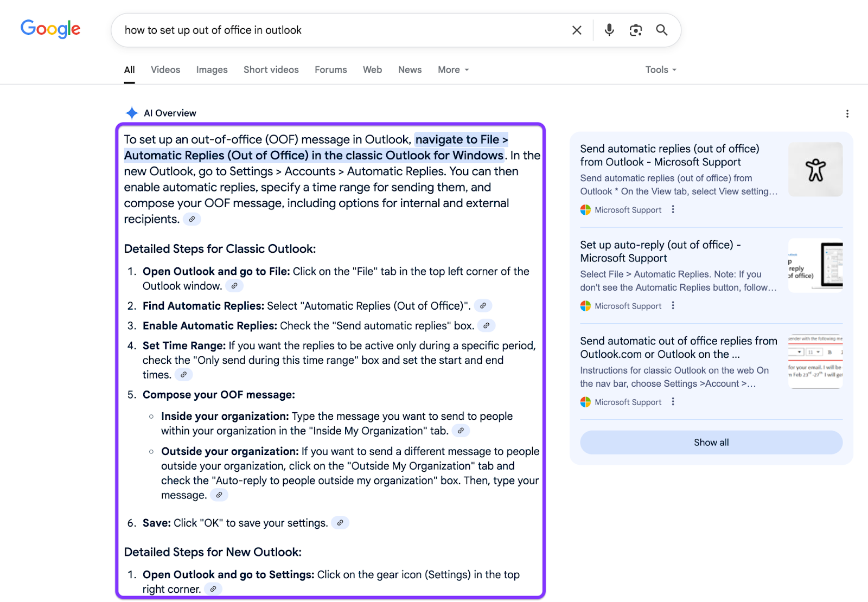
Task: Expand the More search filters dropdown
Action: (453, 70)
